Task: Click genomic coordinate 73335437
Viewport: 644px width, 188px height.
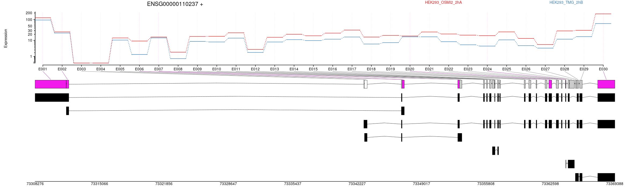Action: (292, 184)
